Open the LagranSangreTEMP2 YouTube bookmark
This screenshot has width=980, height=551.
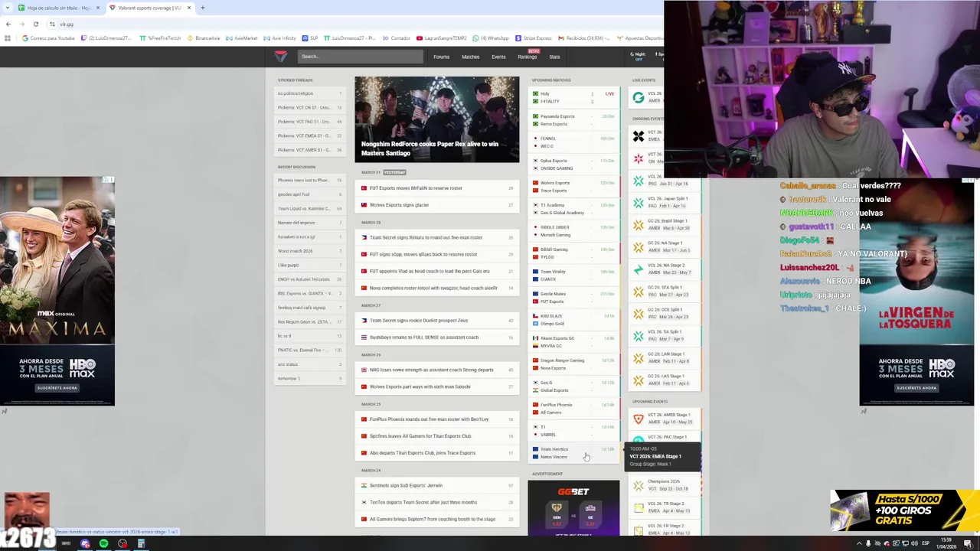click(442, 37)
